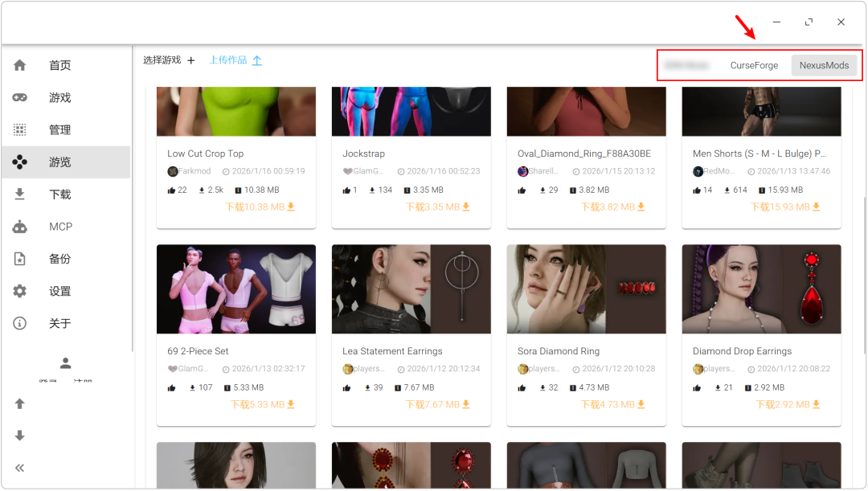Click 选择游戏 to choose a game
The height and width of the screenshot is (491, 868).
[x=162, y=59]
